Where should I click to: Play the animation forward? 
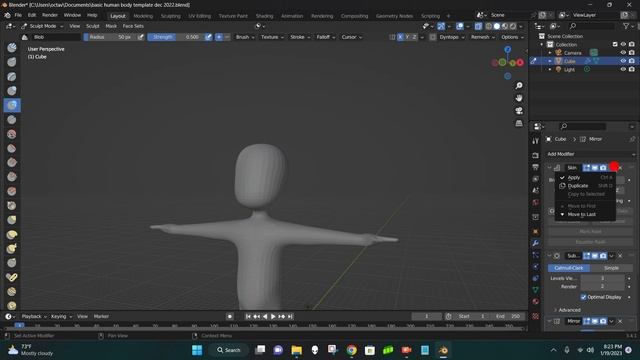point(273,316)
